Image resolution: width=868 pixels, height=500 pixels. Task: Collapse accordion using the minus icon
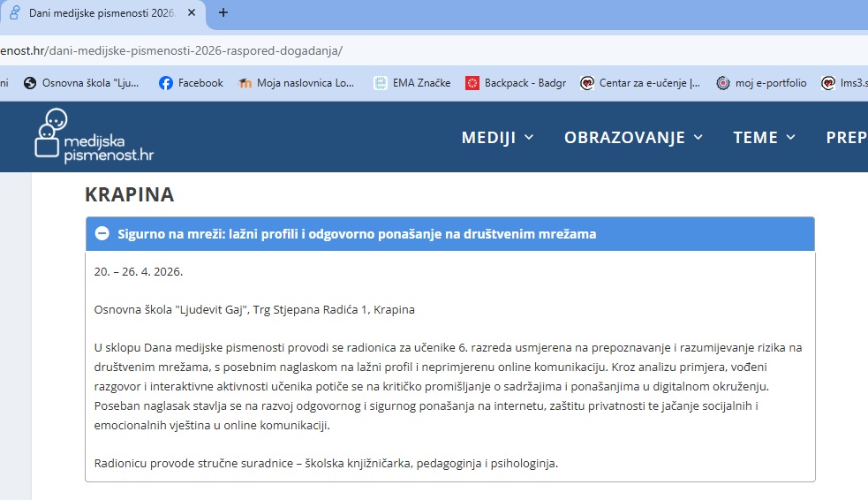click(x=102, y=234)
